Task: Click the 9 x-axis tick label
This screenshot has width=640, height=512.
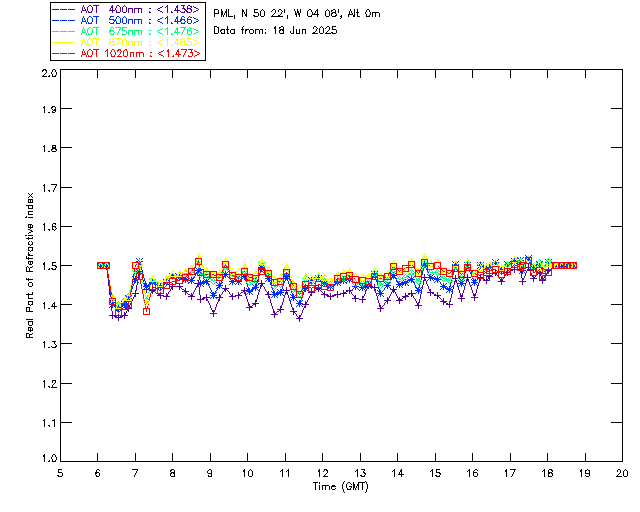Action: coord(210,473)
